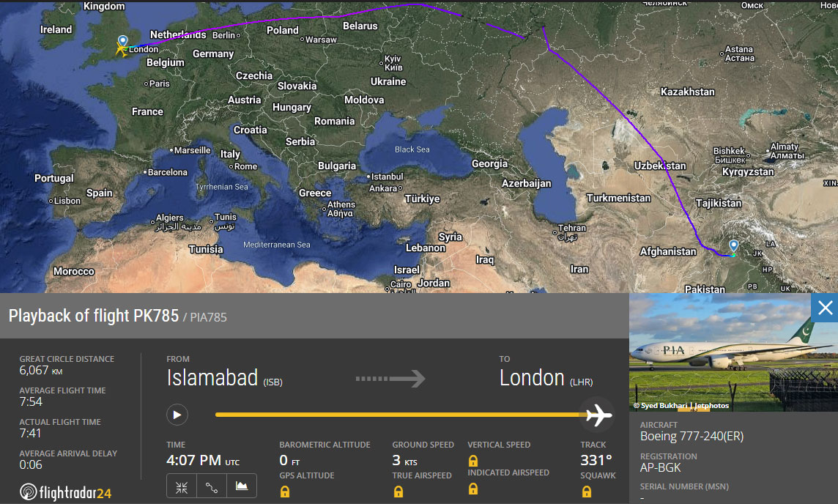Click the London destination pin on the map
838x504 pixels.
(123, 41)
